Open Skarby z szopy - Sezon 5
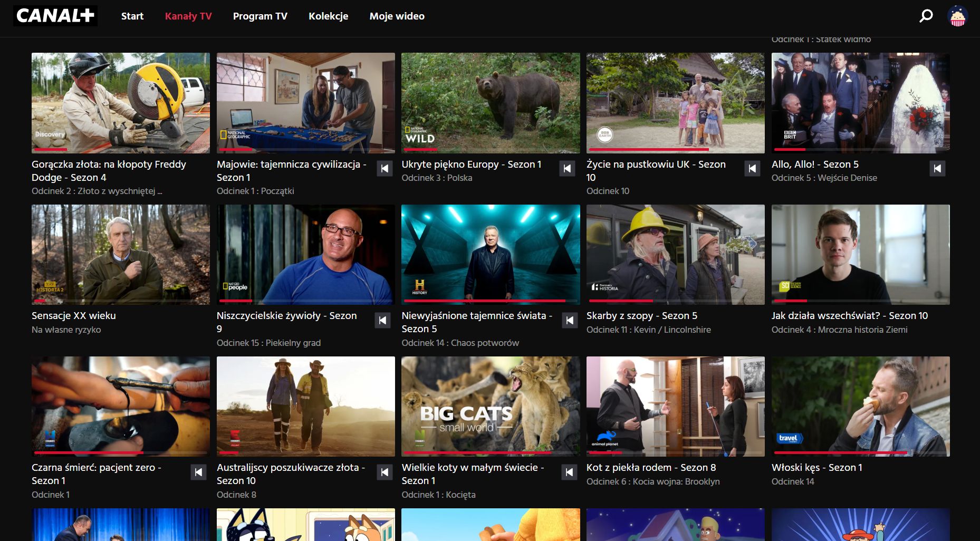This screenshot has width=980, height=541. pyautogui.click(x=642, y=315)
